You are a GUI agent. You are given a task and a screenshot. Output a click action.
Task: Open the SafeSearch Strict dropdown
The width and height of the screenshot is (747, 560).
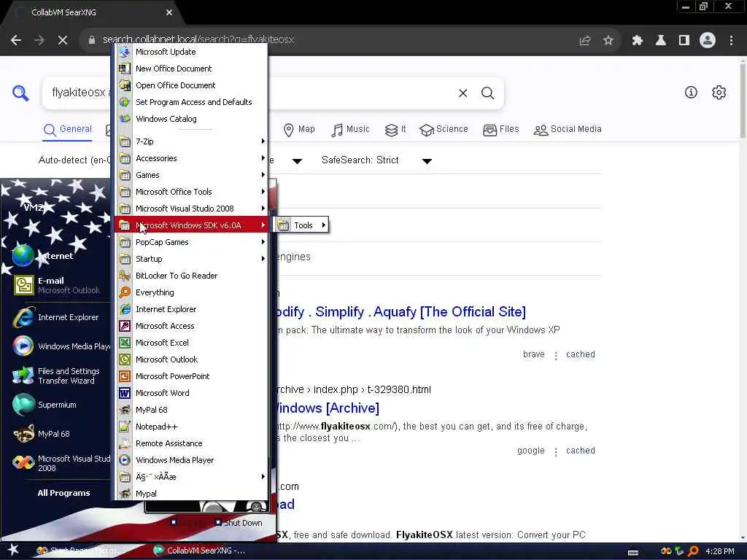pyautogui.click(x=376, y=160)
